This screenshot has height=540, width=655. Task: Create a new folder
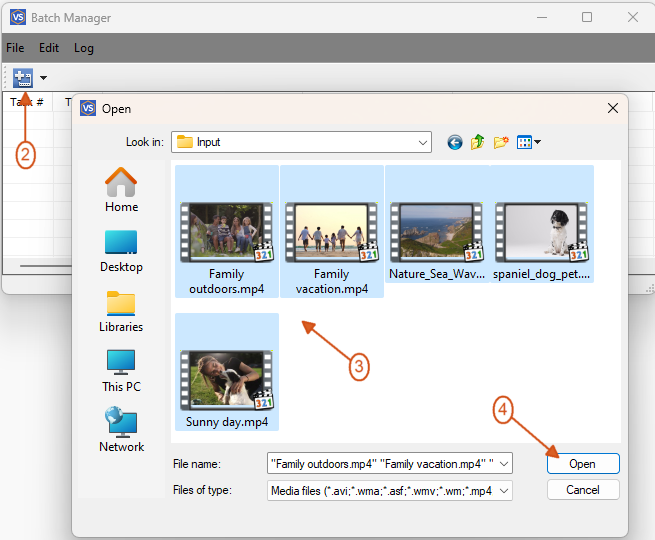[x=501, y=142]
